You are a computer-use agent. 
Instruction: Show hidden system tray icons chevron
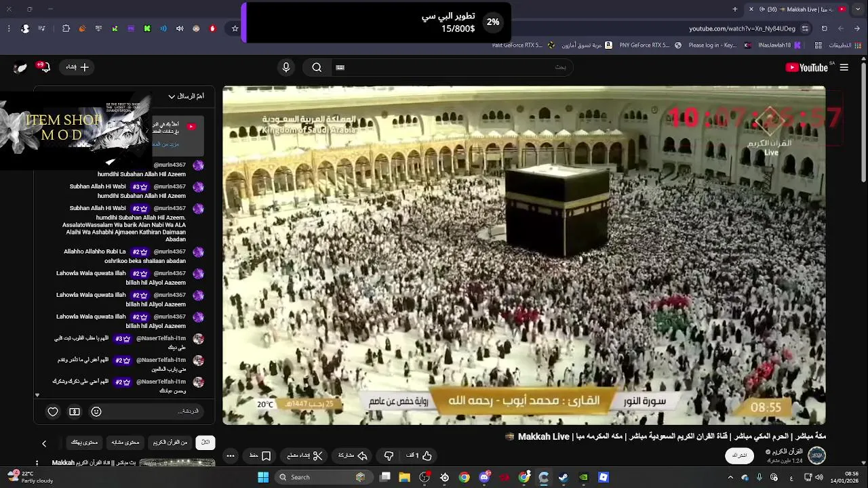coord(730,477)
